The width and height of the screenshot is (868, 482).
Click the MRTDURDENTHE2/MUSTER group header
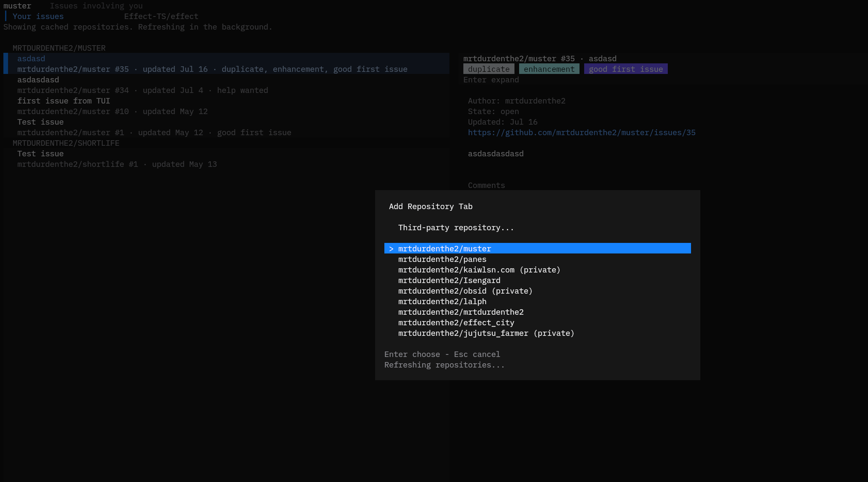59,48
